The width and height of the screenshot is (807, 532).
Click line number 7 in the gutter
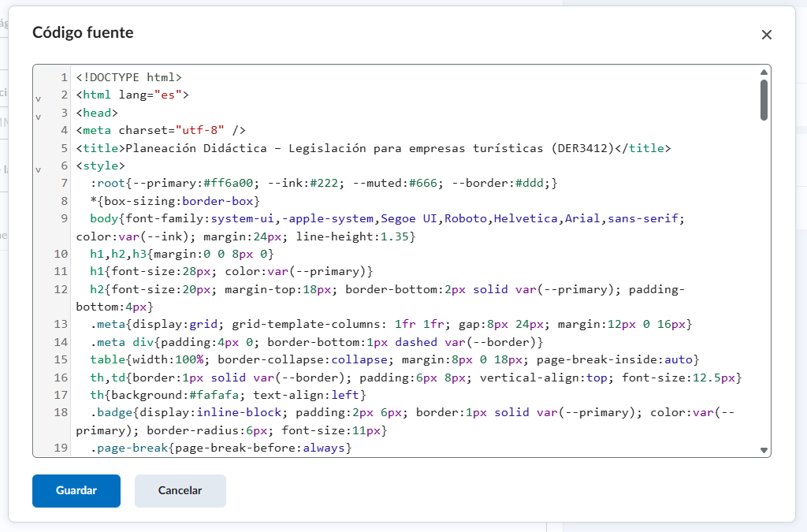pos(63,184)
